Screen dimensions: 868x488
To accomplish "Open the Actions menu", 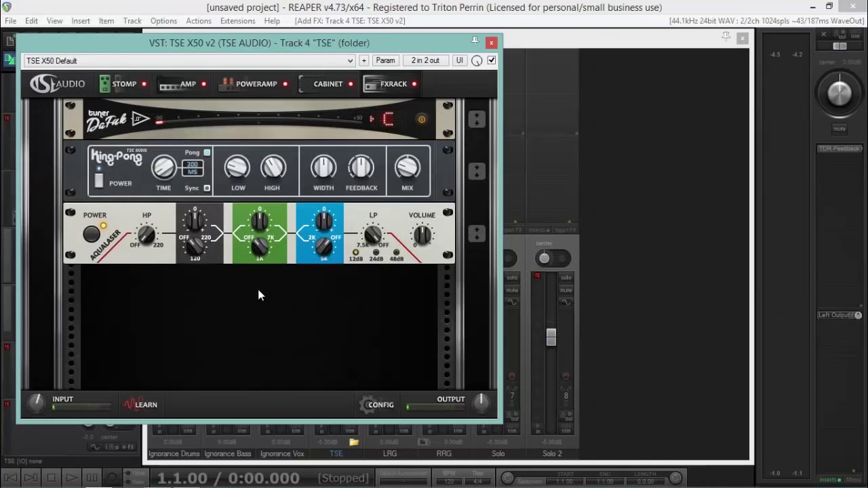I will 199,21.
